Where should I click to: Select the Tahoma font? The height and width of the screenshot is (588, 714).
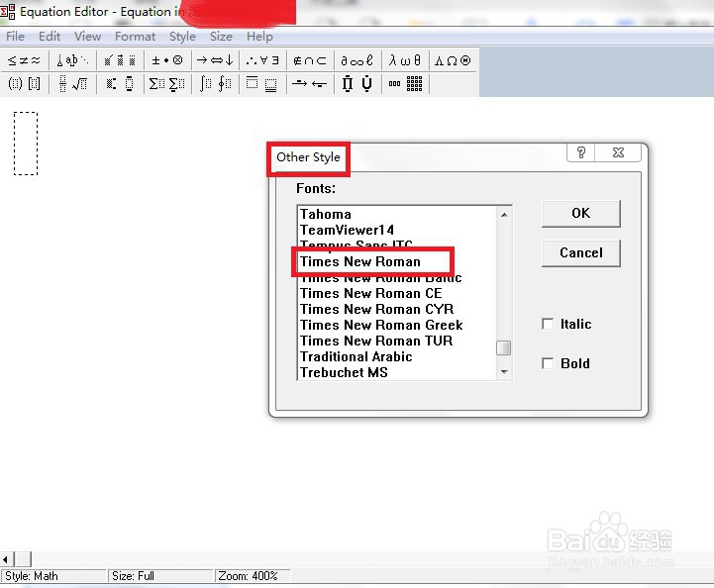coord(397,214)
